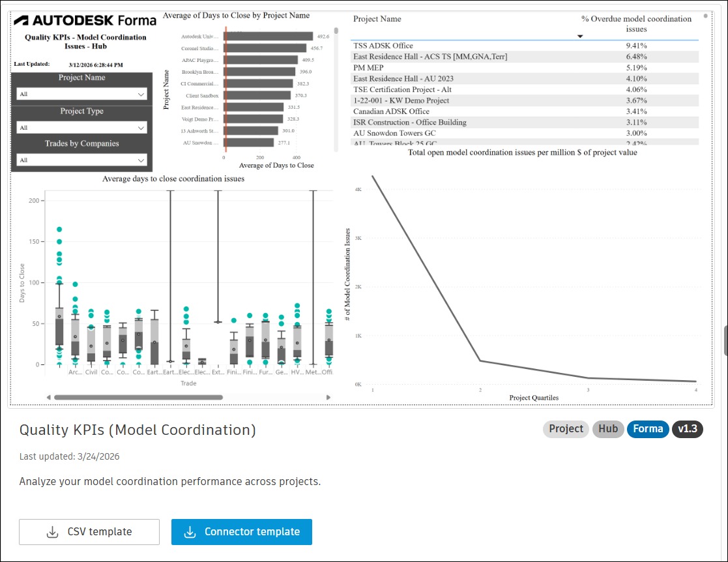Select the TSS ADSK Office row
Image resolution: width=728 pixels, height=562 pixels.
tap(525, 46)
